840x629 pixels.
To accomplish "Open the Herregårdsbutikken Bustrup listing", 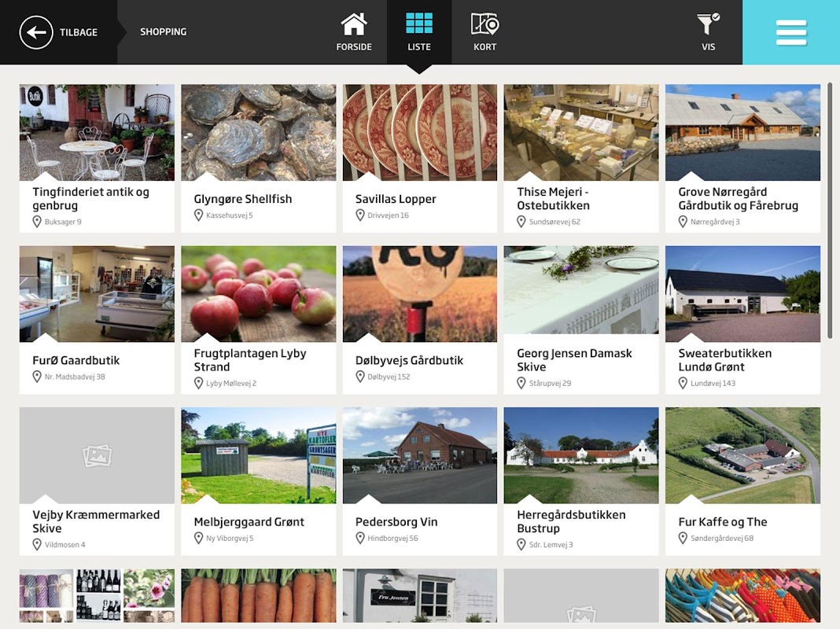I will [581, 481].
